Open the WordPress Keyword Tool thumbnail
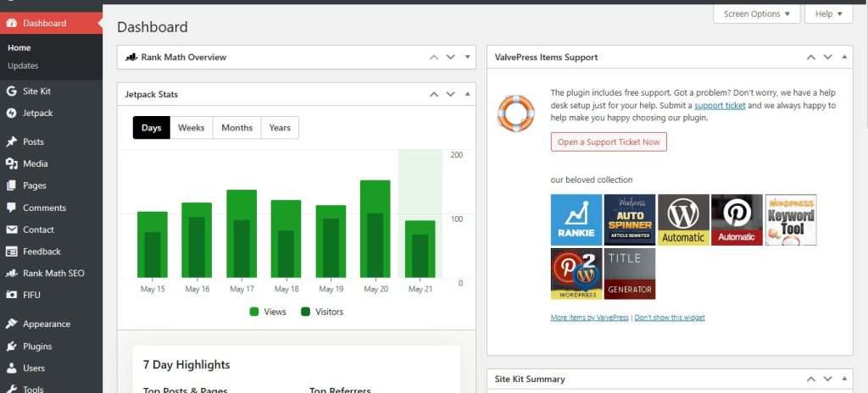The image size is (868, 393). tap(791, 219)
